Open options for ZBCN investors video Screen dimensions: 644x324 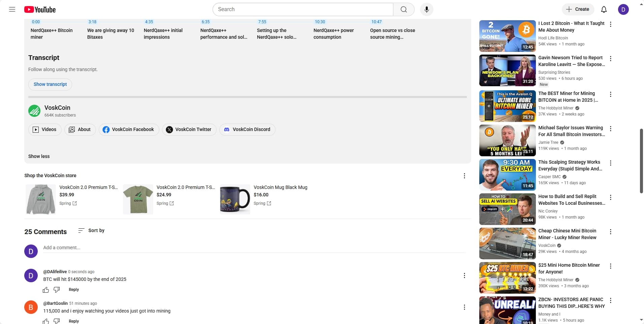pos(610,300)
